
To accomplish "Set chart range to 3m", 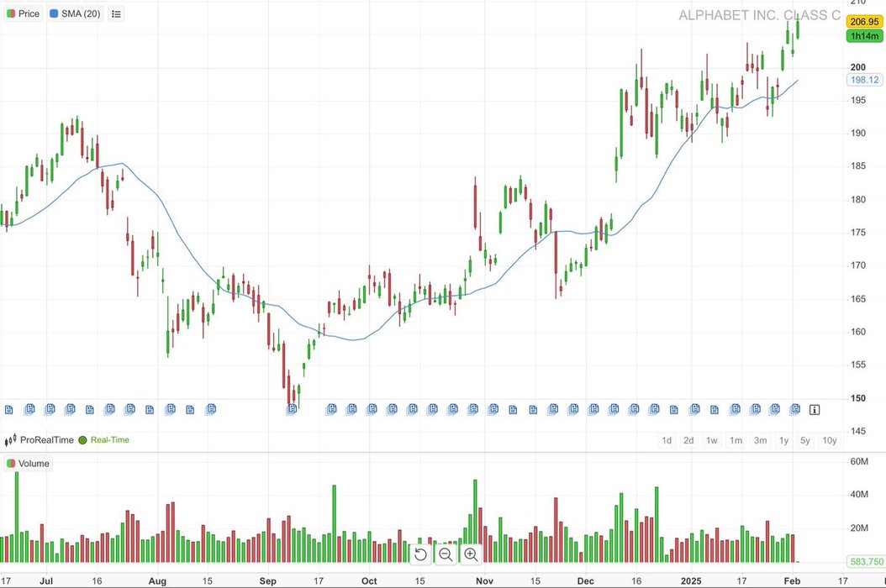I will click(x=761, y=440).
